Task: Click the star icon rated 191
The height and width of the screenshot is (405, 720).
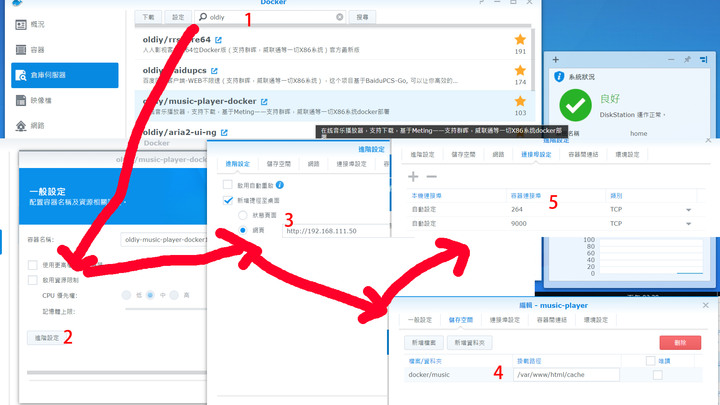Action: point(520,39)
